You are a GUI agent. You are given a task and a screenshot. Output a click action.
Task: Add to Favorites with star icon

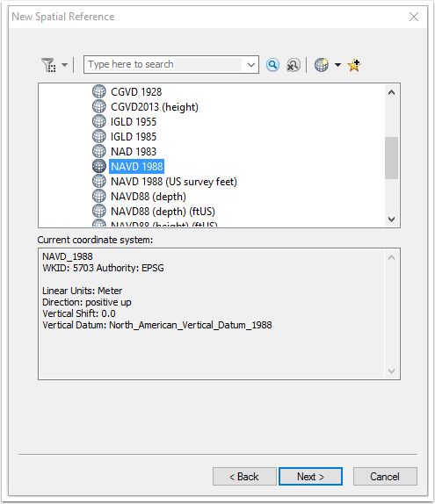click(354, 65)
